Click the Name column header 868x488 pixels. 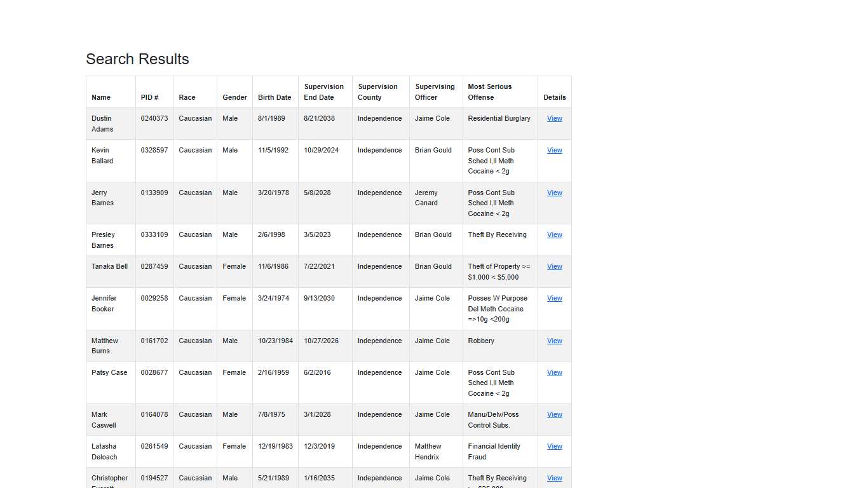click(101, 97)
